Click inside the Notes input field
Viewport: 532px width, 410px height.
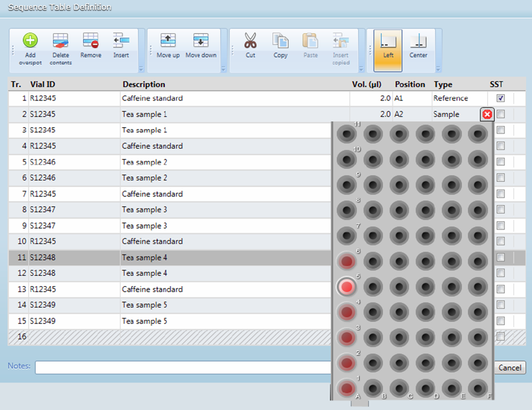click(x=185, y=367)
